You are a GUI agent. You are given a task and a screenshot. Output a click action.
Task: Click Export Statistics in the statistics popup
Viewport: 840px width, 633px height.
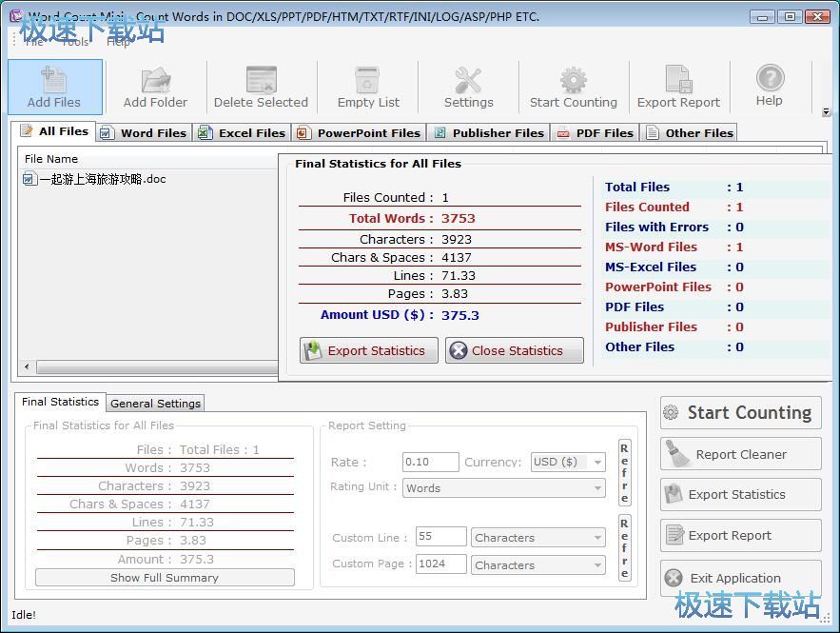point(368,350)
